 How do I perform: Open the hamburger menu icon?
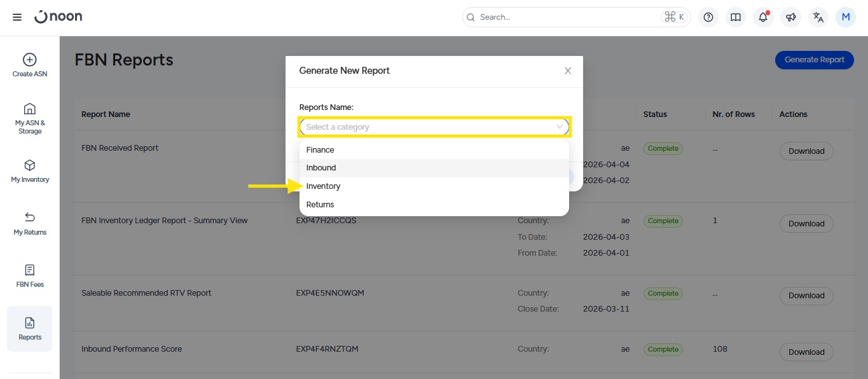click(17, 17)
